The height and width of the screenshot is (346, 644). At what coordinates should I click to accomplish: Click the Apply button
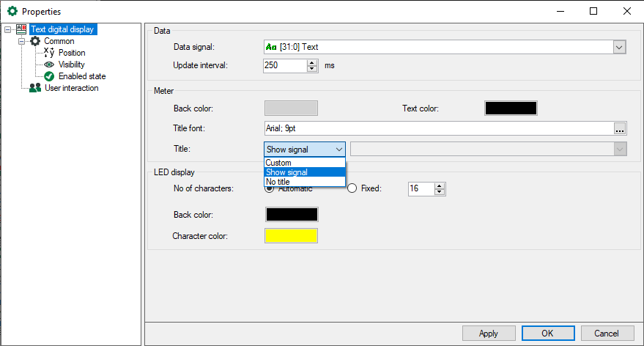click(x=488, y=334)
